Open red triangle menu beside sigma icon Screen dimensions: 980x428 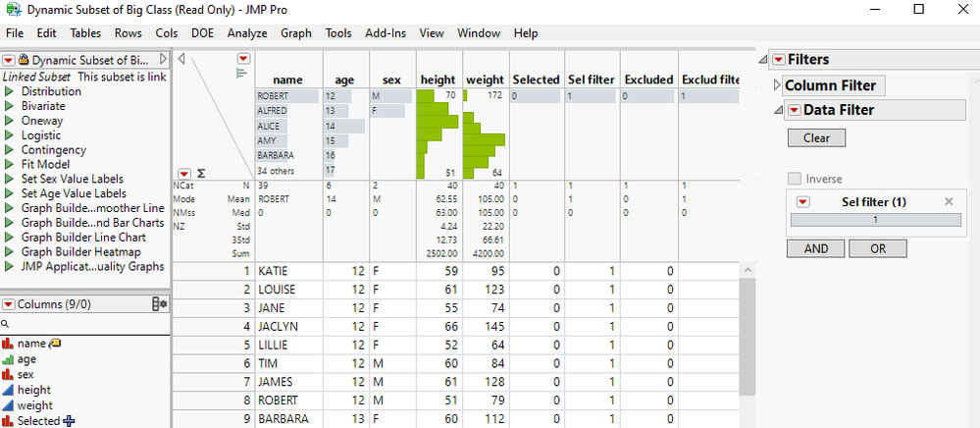(x=185, y=174)
